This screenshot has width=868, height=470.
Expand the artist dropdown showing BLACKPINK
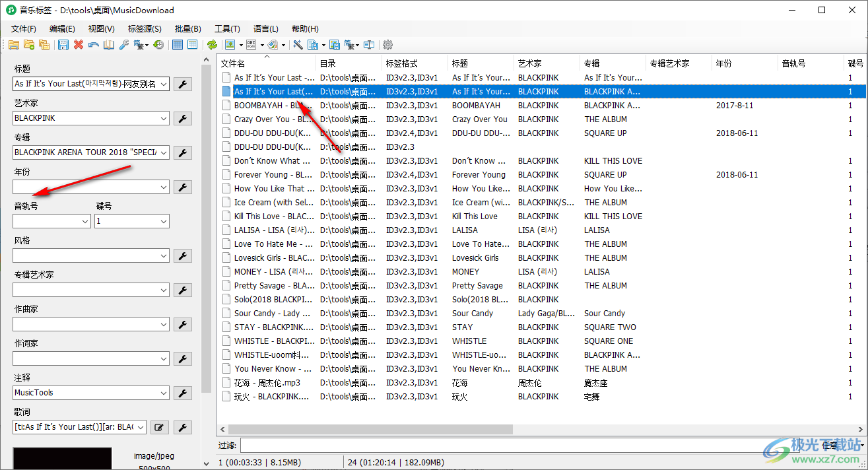(x=164, y=118)
